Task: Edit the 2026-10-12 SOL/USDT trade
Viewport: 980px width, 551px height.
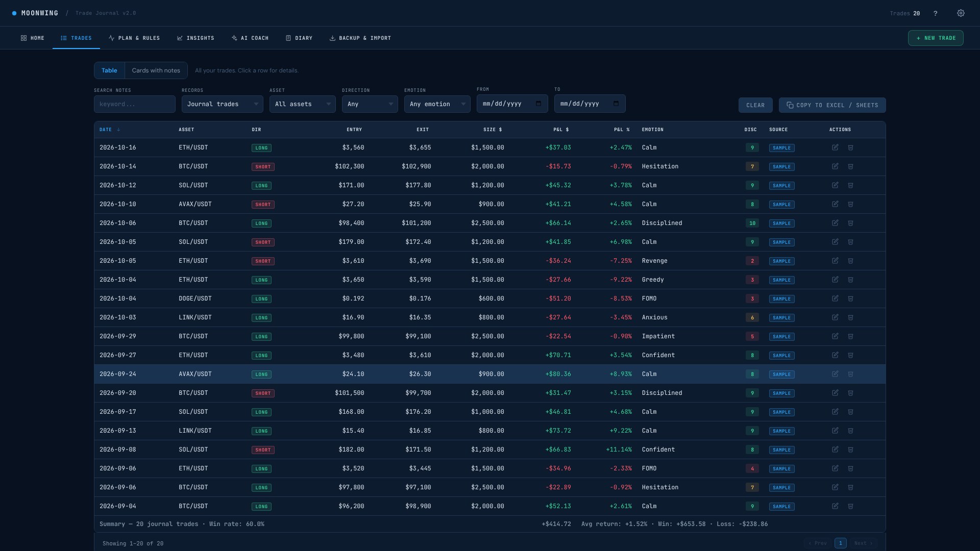Action: pos(835,185)
